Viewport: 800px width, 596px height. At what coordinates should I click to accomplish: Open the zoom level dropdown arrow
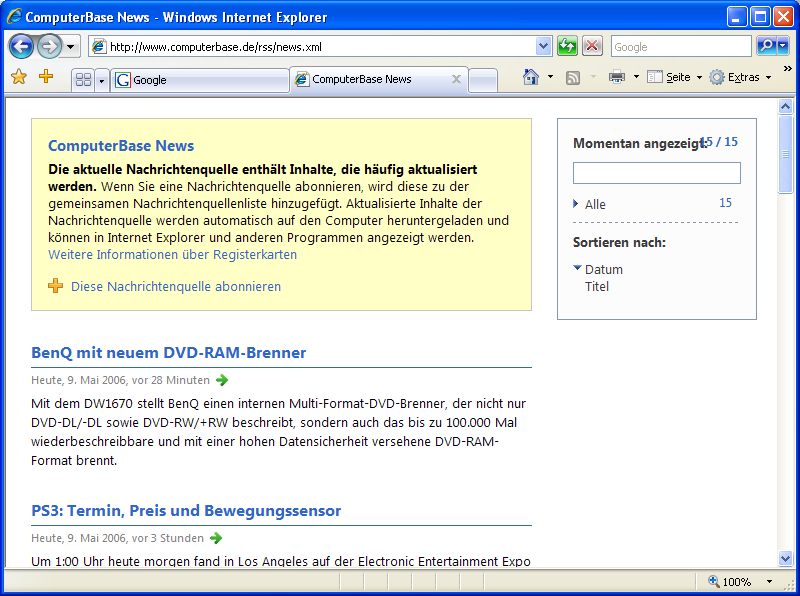point(769,582)
